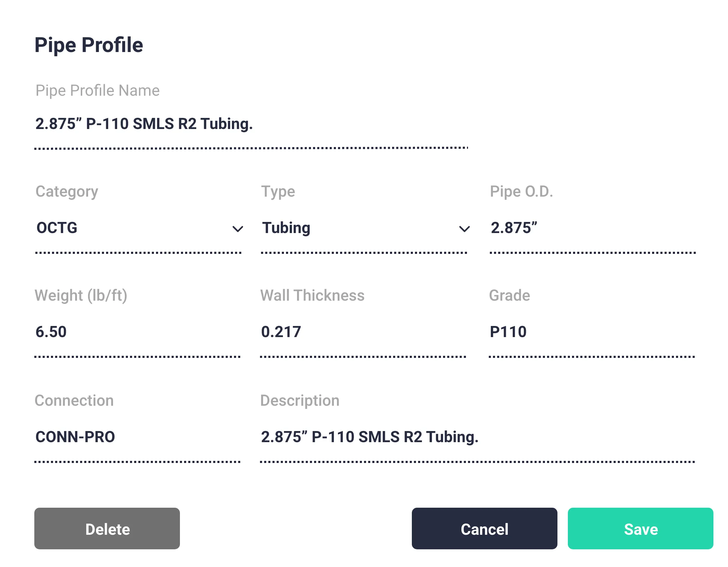
Task: Click the Pipe Profile Name label
Action: tap(97, 91)
